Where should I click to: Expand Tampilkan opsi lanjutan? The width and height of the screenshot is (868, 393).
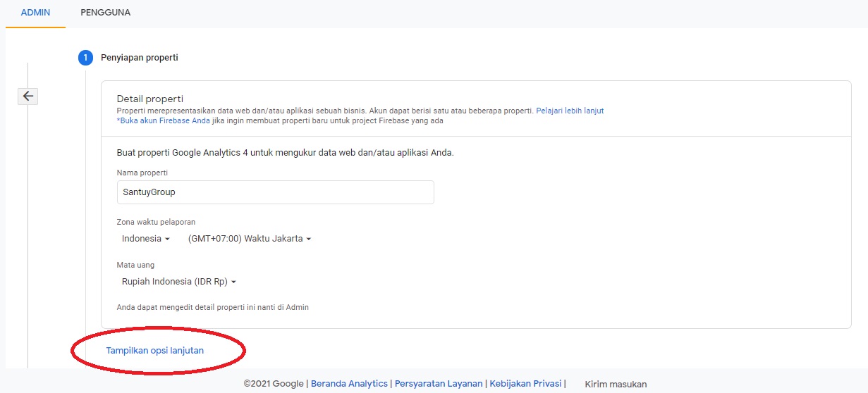click(155, 350)
